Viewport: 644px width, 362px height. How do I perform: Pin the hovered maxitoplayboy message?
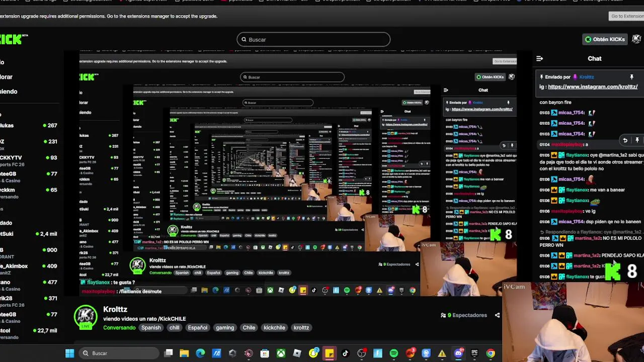[x=637, y=140]
